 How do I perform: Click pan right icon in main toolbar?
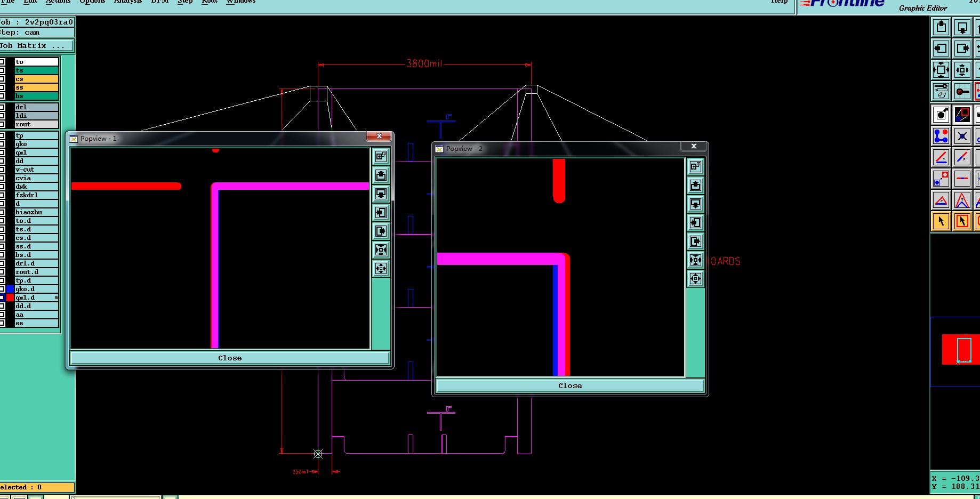(x=962, y=49)
